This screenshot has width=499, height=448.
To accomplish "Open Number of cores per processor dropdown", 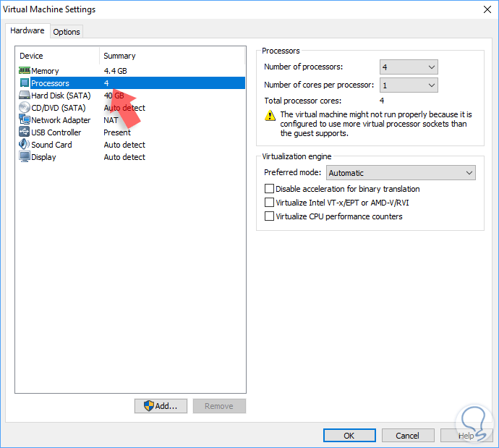I will click(409, 85).
